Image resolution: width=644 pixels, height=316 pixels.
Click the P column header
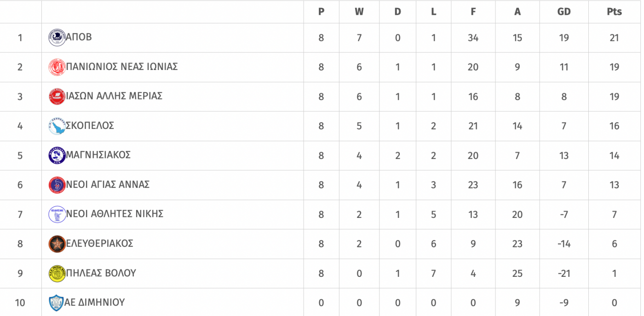[321, 12]
